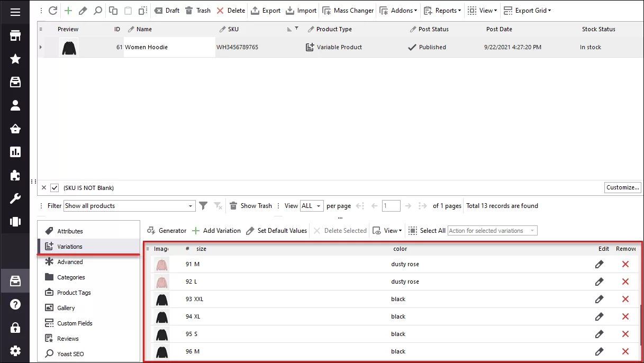Click inside the page number input field

click(x=391, y=206)
